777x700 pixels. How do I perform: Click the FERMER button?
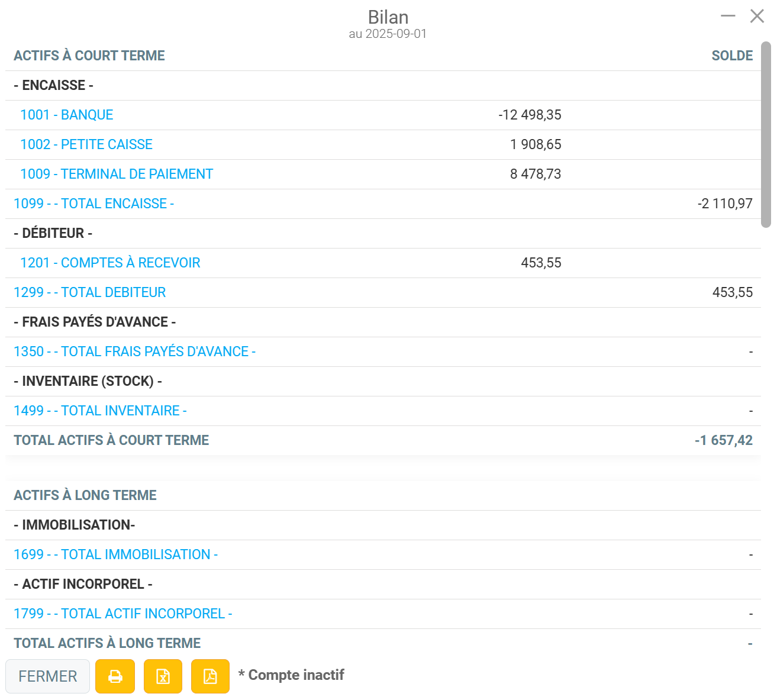tap(48, 676)
